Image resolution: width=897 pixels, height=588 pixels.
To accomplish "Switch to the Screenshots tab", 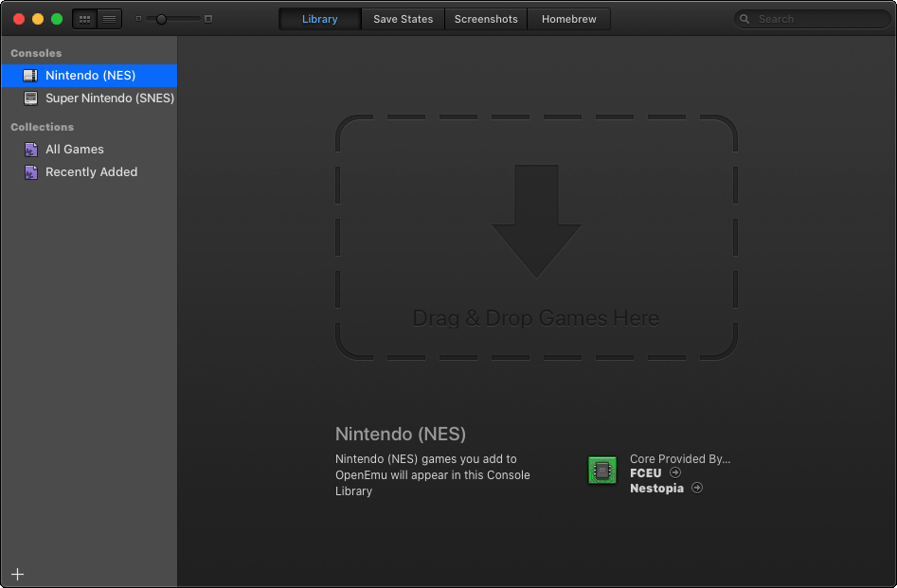I will [x=486, y=19].
